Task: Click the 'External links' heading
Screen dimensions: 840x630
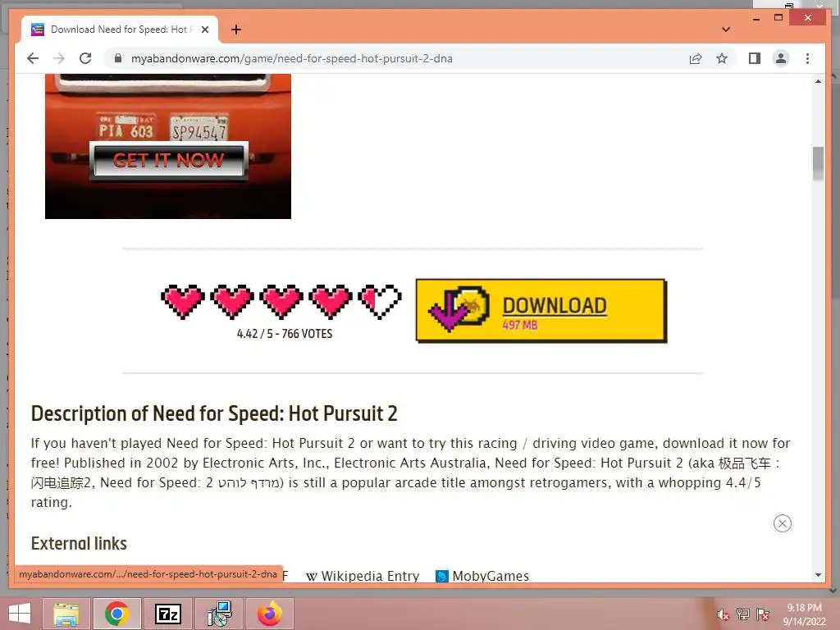Action: 79,543
